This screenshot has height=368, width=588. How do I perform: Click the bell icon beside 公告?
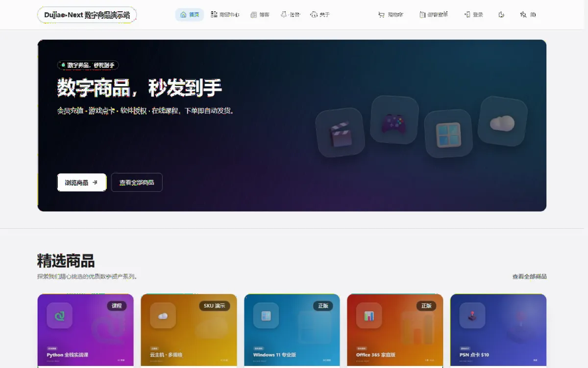click(x=284, y=15)
